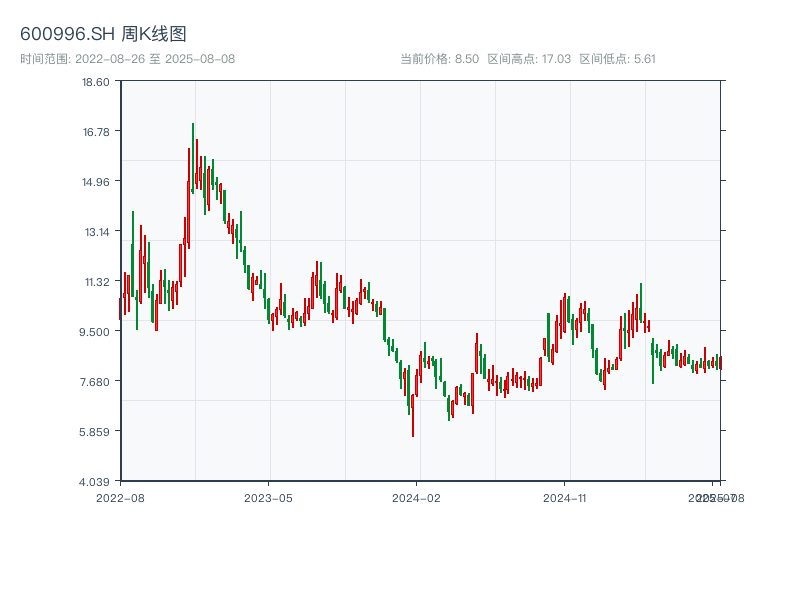The width and height of the screenshot is (800, 600).
Task: Click the 7.680 y-axis label
Action: pos(96,381)
